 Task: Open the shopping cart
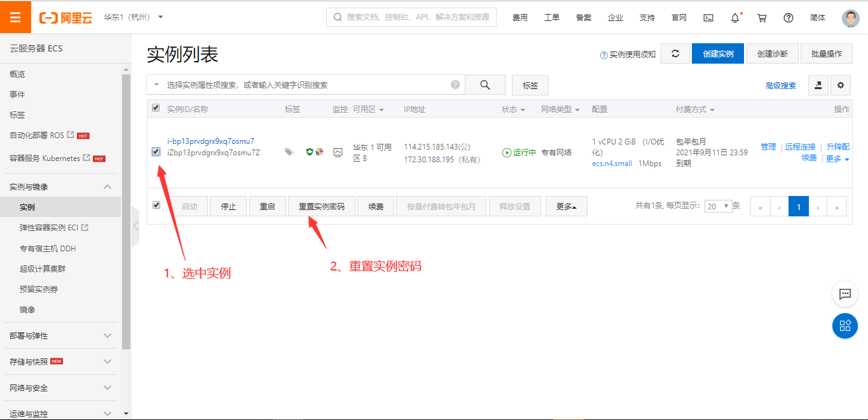click(x=761, y=17)
